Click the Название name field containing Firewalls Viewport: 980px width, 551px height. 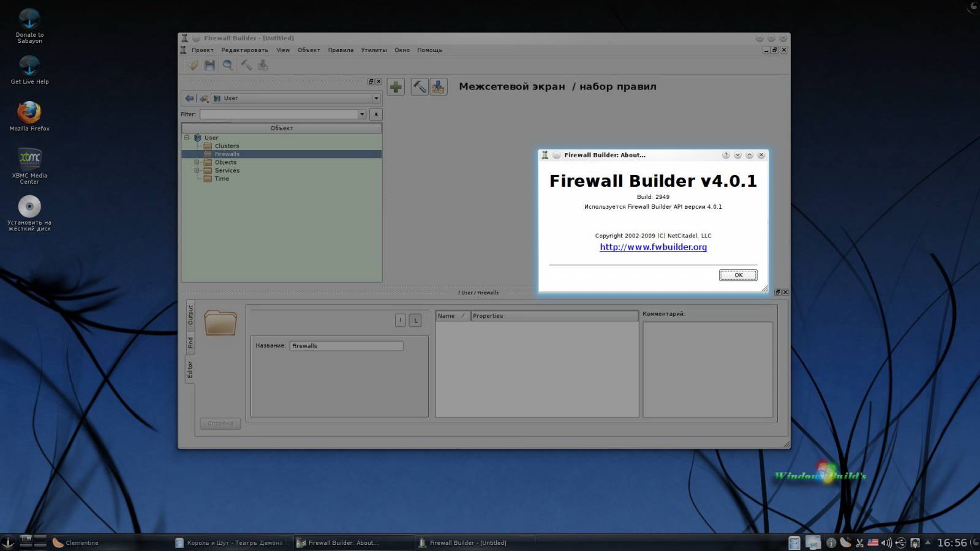point(346,346)
